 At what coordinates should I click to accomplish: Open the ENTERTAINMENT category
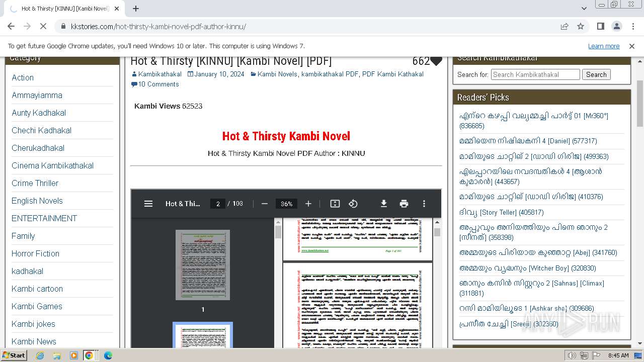pos(44,218)
